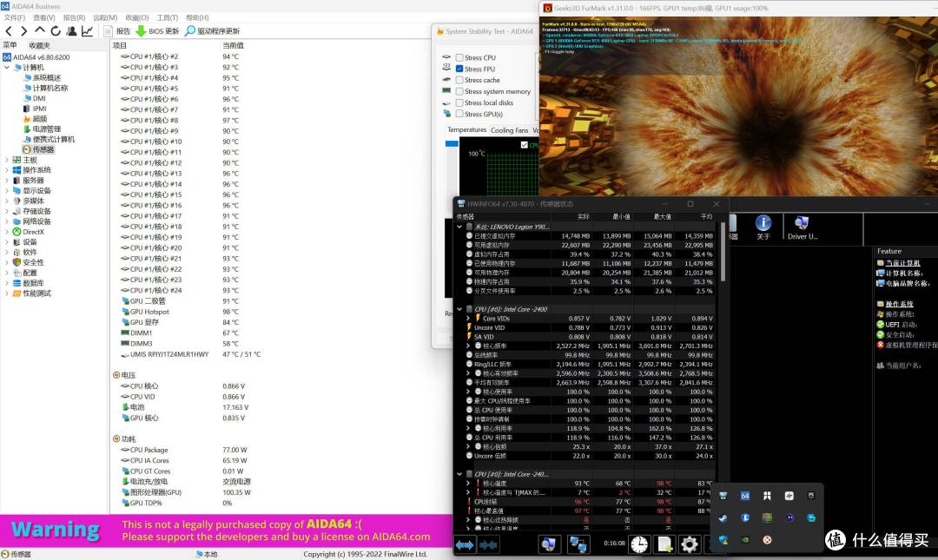Open Windows Security shield tray icon
Screen dimensions: 938x560
pos(723,540)
